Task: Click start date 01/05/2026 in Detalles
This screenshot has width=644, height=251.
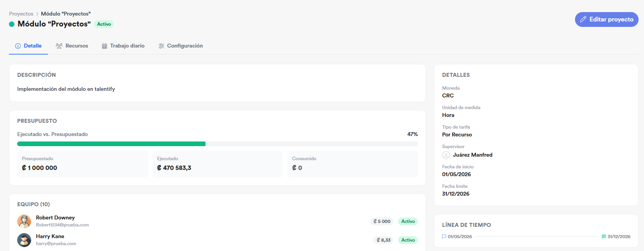Action: (x=456, y=174)
